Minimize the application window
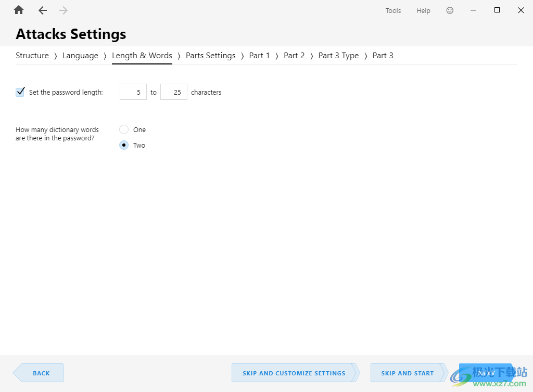The height and width of the screenshot is (392, 533). coord(473,10)
